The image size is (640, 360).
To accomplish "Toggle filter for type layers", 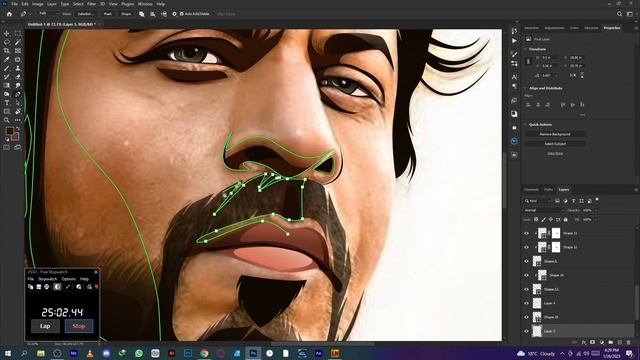I will (x=573, y=201).
